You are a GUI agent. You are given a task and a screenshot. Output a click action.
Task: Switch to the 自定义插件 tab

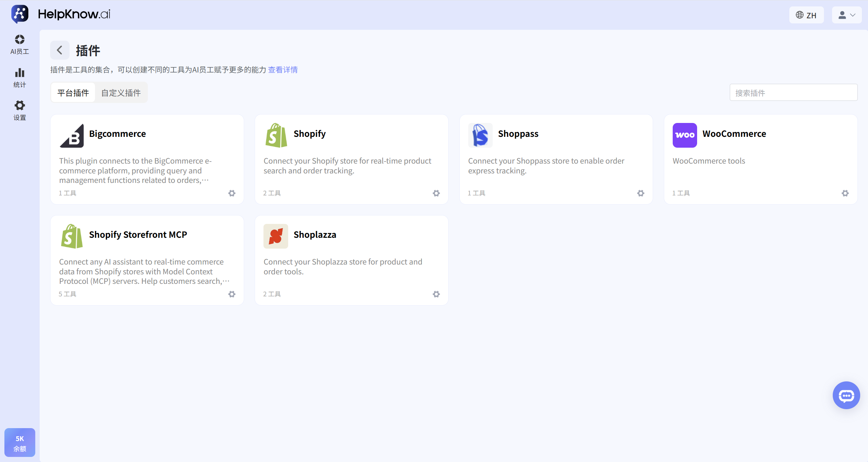coord(121,92)
